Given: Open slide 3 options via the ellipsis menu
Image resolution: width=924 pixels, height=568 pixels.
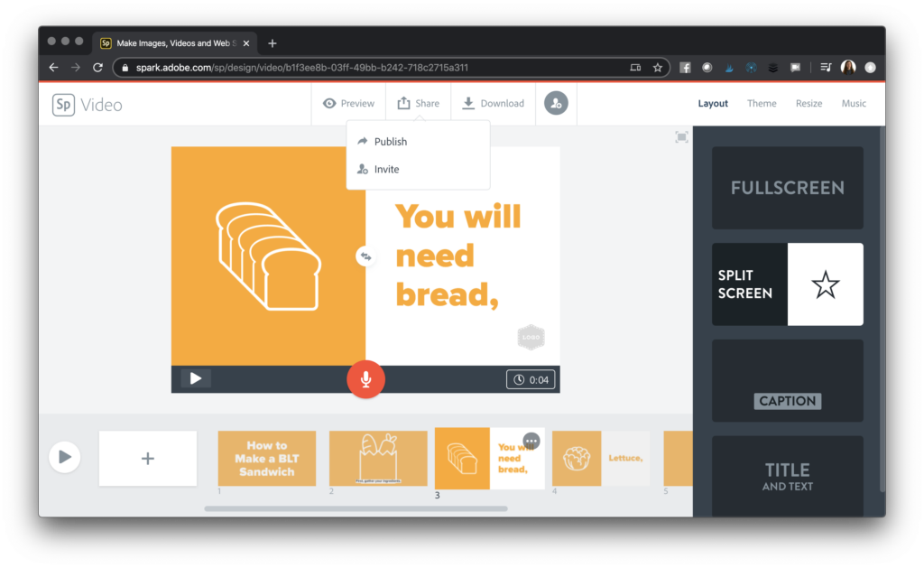Looking at the screenshot, I should tap(531, 441).
